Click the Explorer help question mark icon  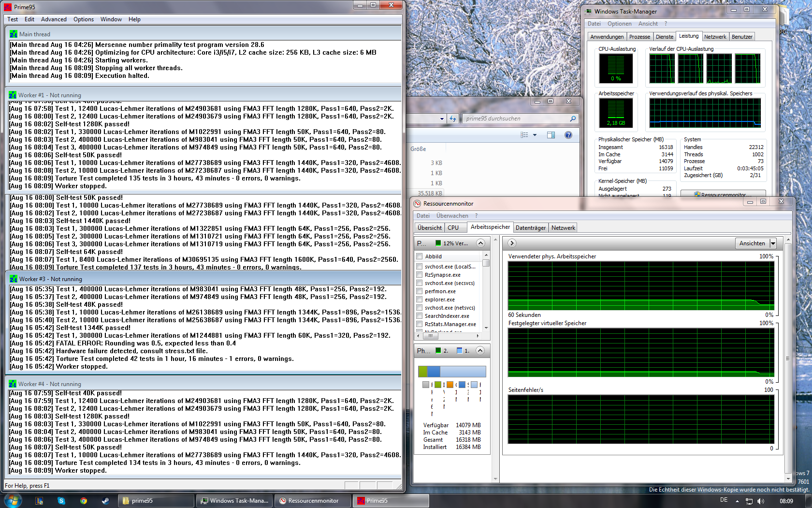pos(568,135)
